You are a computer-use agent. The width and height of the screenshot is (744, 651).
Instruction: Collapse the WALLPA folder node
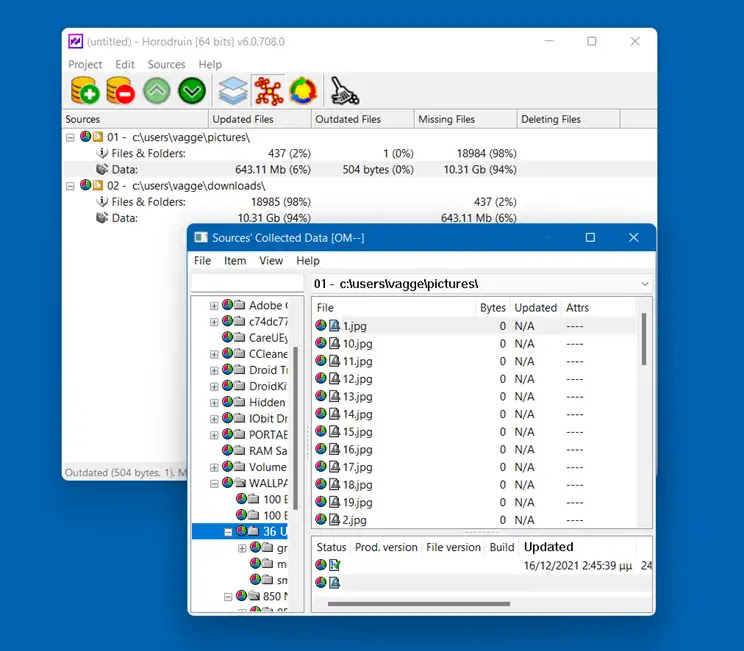click(214, 484)
